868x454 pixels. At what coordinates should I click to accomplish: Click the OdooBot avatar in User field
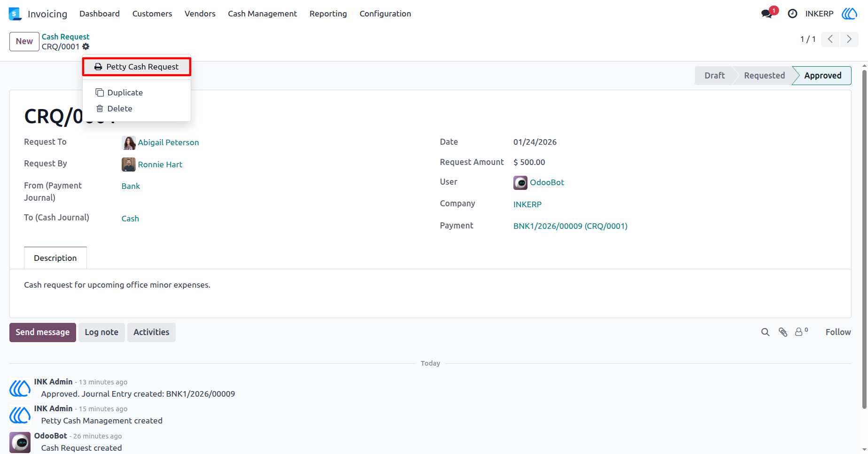click(x=520, y=182)
